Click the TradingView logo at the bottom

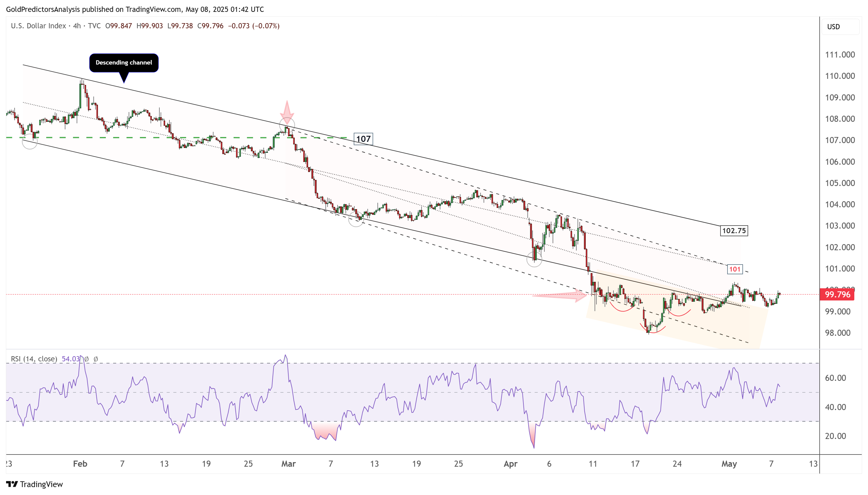point(34,484)
